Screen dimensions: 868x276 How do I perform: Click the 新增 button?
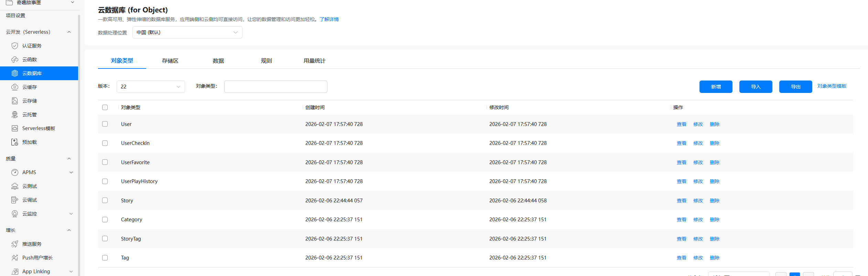[x=716, y=87]
